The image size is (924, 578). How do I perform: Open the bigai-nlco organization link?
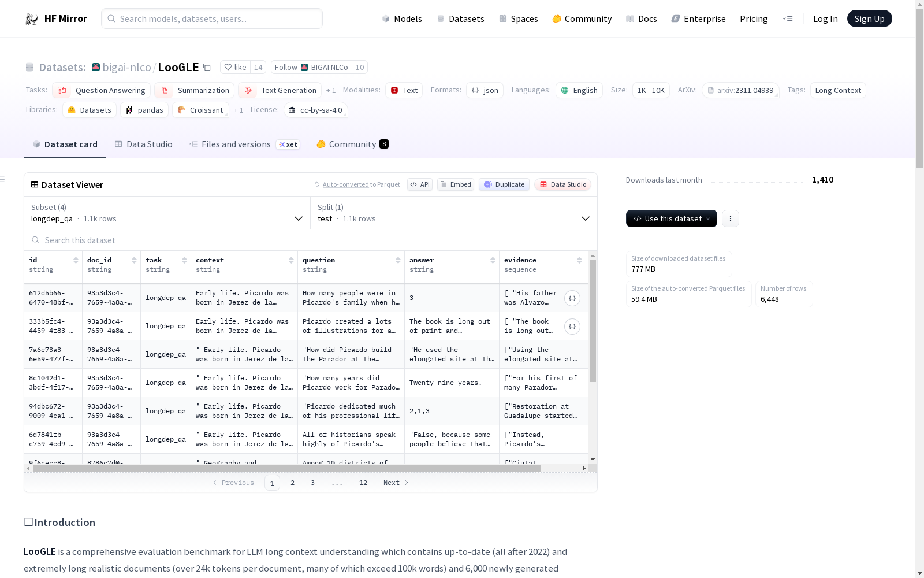126,67
